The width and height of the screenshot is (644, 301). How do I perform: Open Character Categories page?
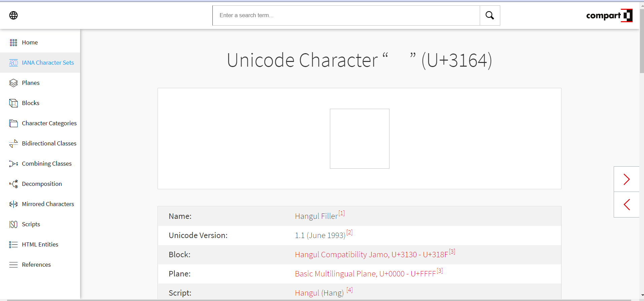(x=49, y=123)
